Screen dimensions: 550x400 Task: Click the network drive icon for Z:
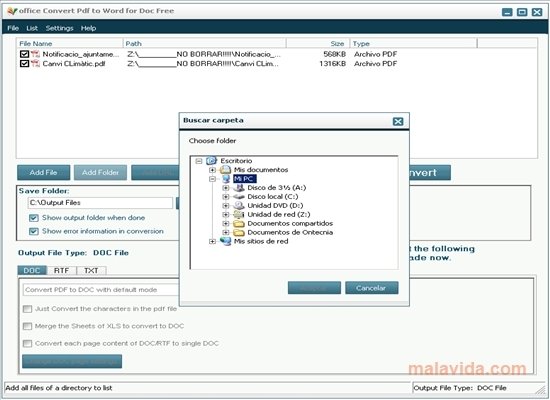[239, 214]
